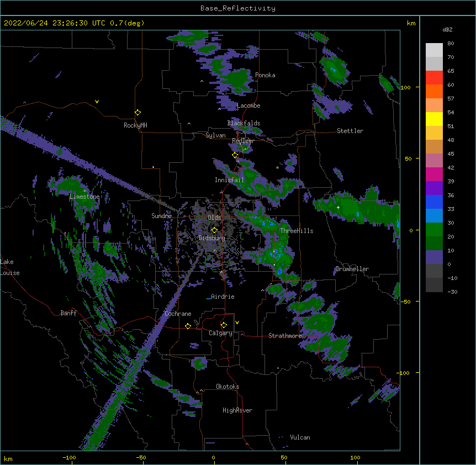Click the 100 tick on the vertical axis
This screenshot has height=465, width=476.
pyautogui.click(x=405, y=87)
